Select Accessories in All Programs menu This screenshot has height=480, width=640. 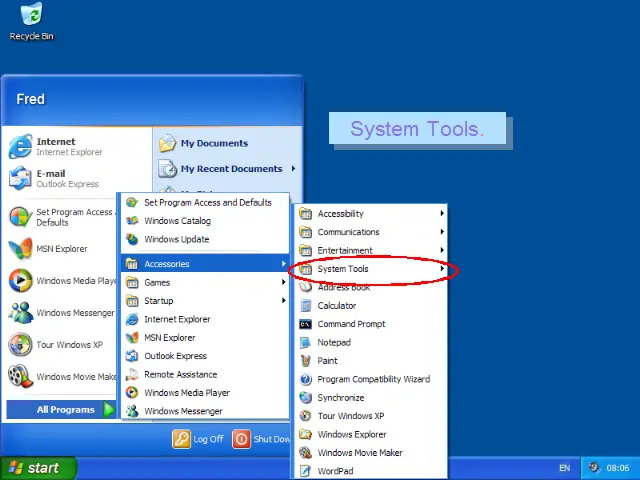(x=205, y=264)
